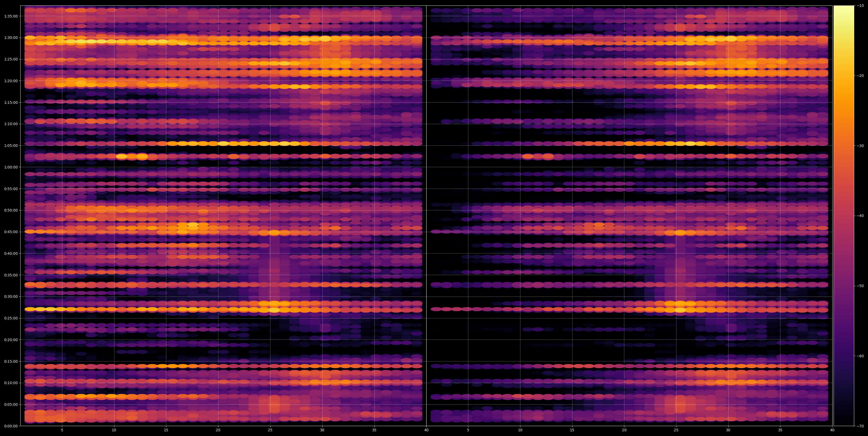This screenshot has width=868, height=436.
Task: Click x-axis label 35 under right heatmap
Action: coord(780,430)
